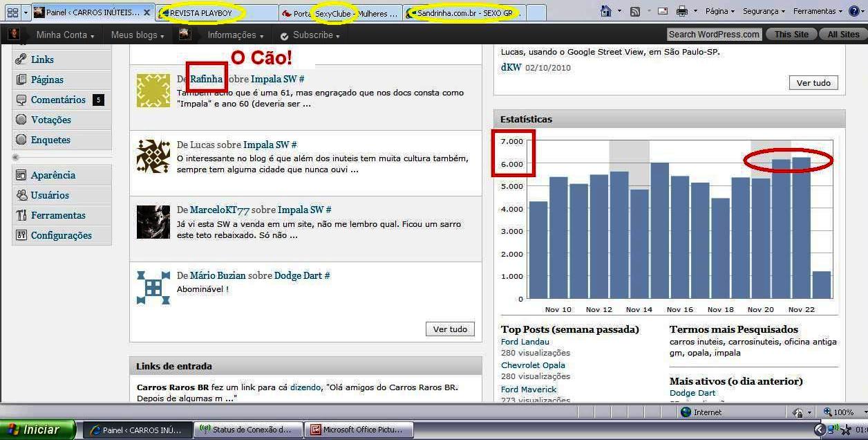Open the Segurança toolbar menu
The width and height of the screenshot is (868, 440).
tap(764, 11)
